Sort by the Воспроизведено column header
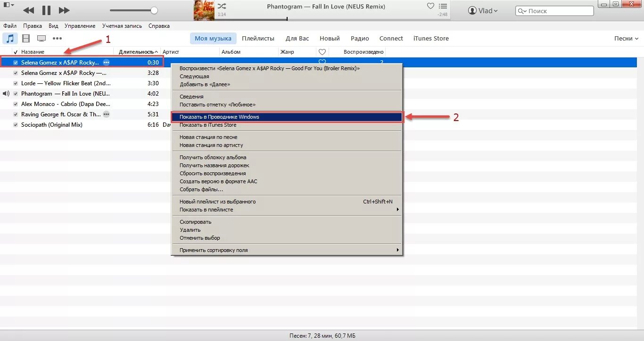 (x=363, y=52)
